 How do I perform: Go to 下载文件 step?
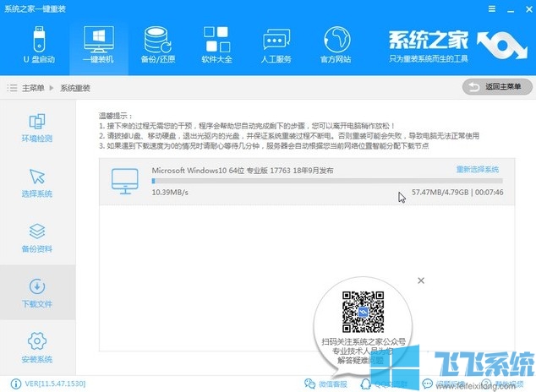(x=37, y=293)
